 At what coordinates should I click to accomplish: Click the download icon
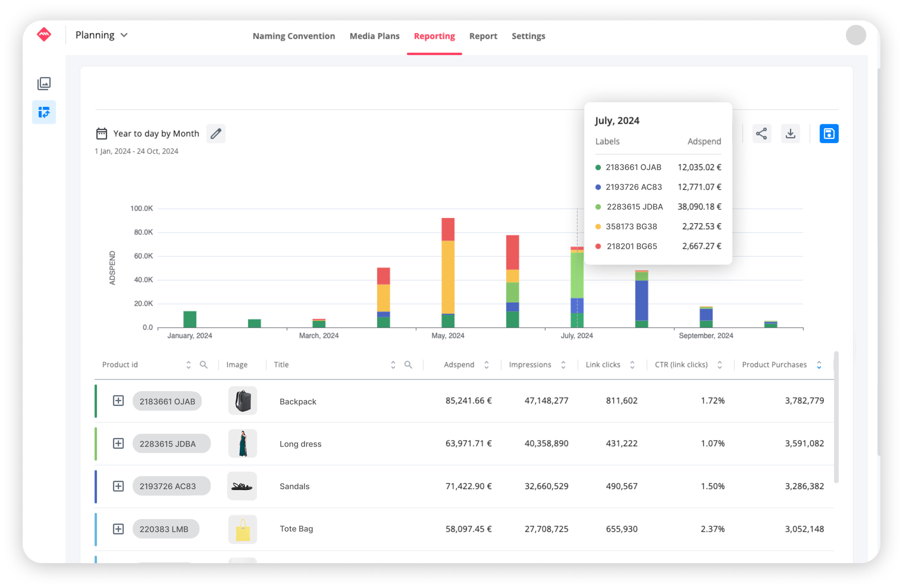[790, 134]
